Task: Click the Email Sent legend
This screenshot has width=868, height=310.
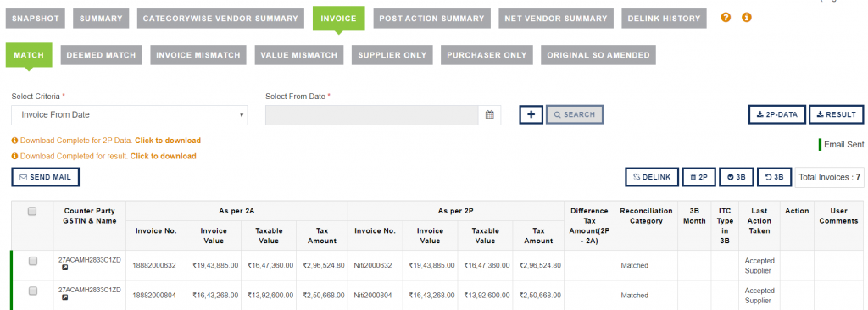Action: (x=841, y=145)
